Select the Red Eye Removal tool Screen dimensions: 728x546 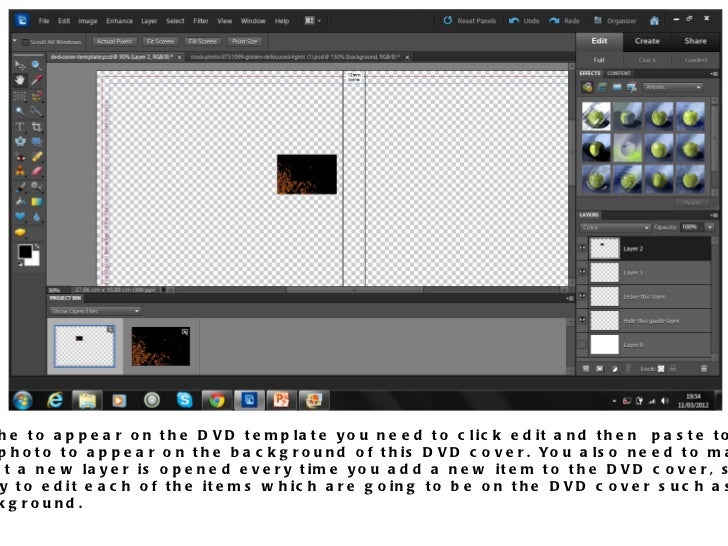pyautogui.click(x=20, y=157)
